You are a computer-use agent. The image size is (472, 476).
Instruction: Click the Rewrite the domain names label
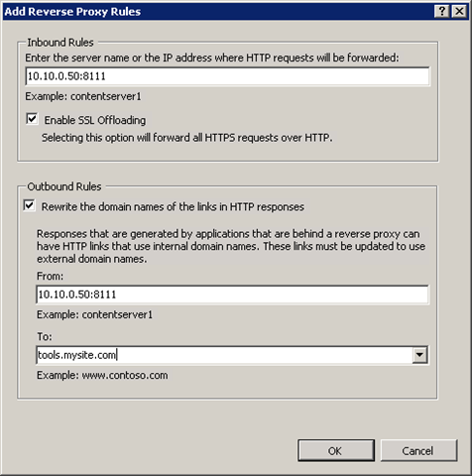[x=173, y=207]
